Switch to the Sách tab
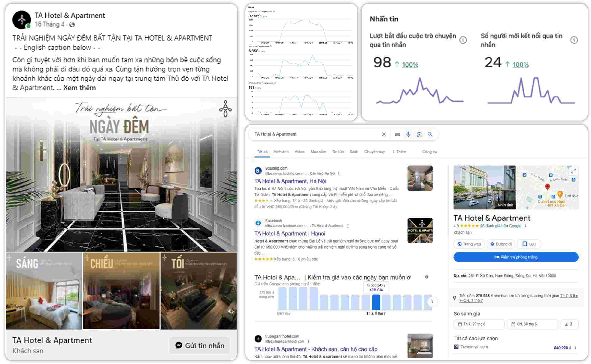The image size is (591, 364). [354, 152]
